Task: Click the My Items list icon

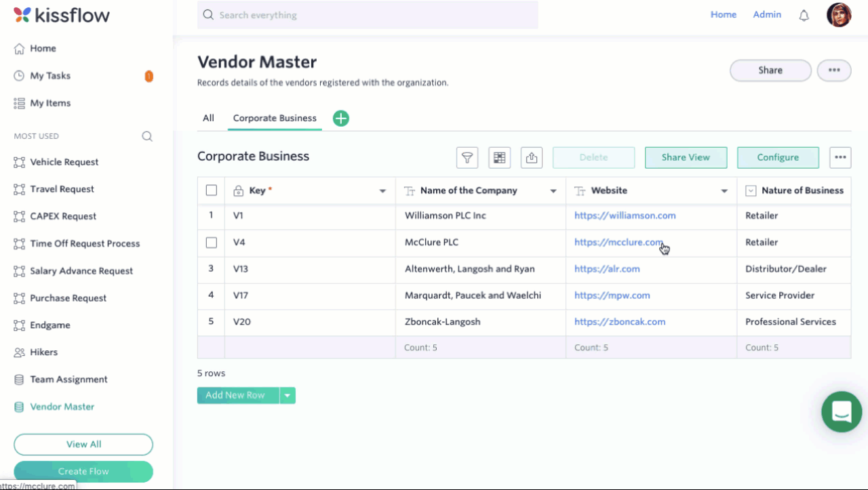Action: point(19,103)
